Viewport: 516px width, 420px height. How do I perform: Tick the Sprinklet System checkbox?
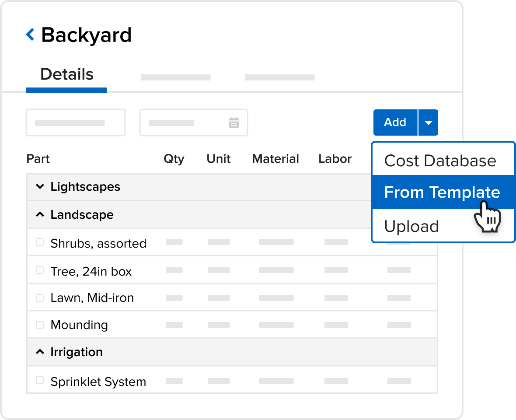click(40, 381)
